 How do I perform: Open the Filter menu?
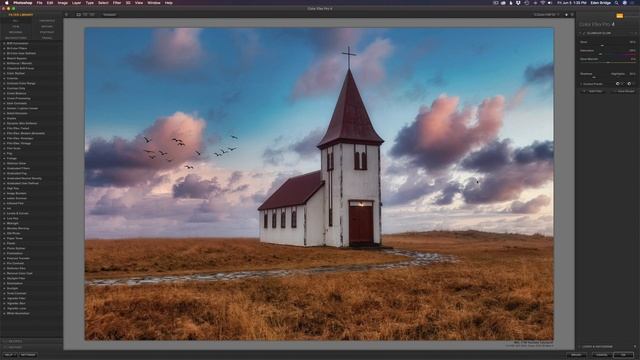pyautogui.click(x=117, y=3)
